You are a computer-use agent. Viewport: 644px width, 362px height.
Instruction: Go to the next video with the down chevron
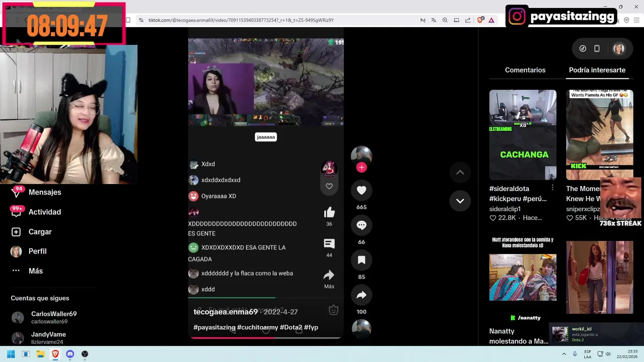click(460, 201)
